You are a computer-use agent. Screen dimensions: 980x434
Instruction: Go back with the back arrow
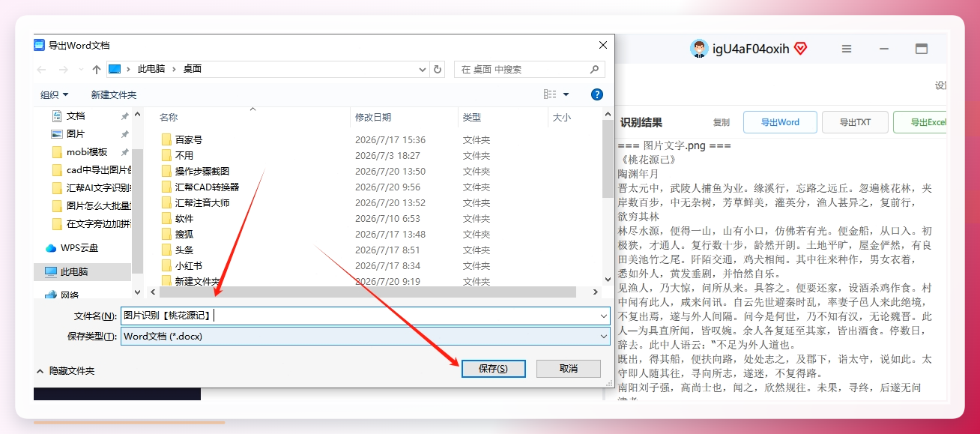41,70
